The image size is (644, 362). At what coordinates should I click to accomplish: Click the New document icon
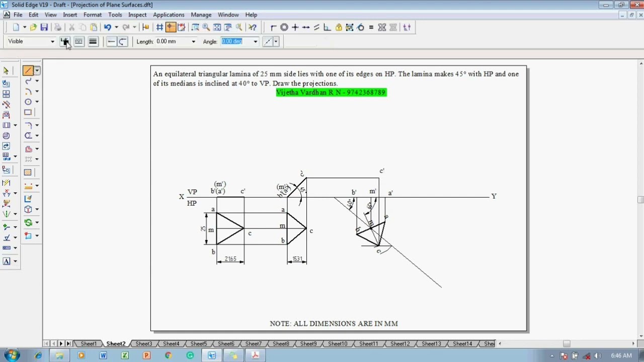pos(16,27)
